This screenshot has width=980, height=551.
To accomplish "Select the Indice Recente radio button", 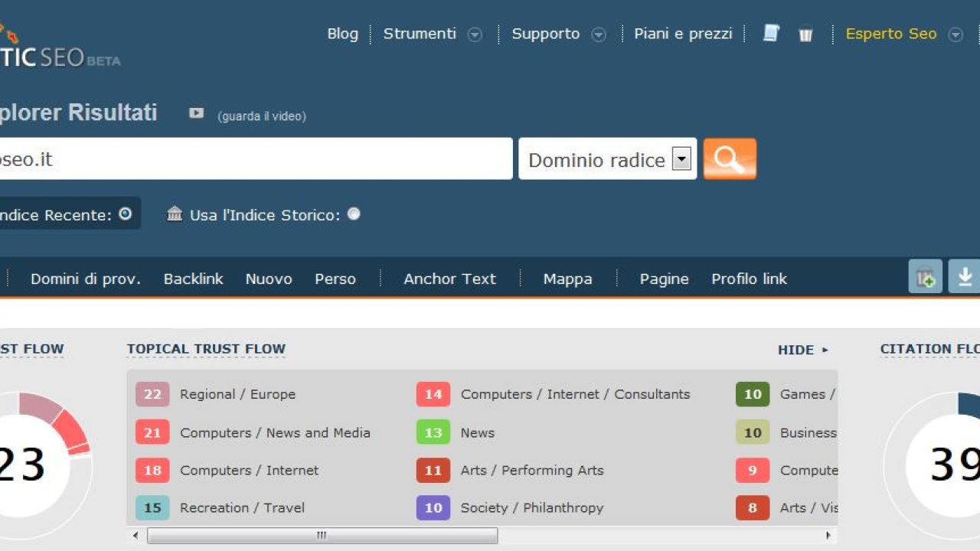I will coord(125,214).
